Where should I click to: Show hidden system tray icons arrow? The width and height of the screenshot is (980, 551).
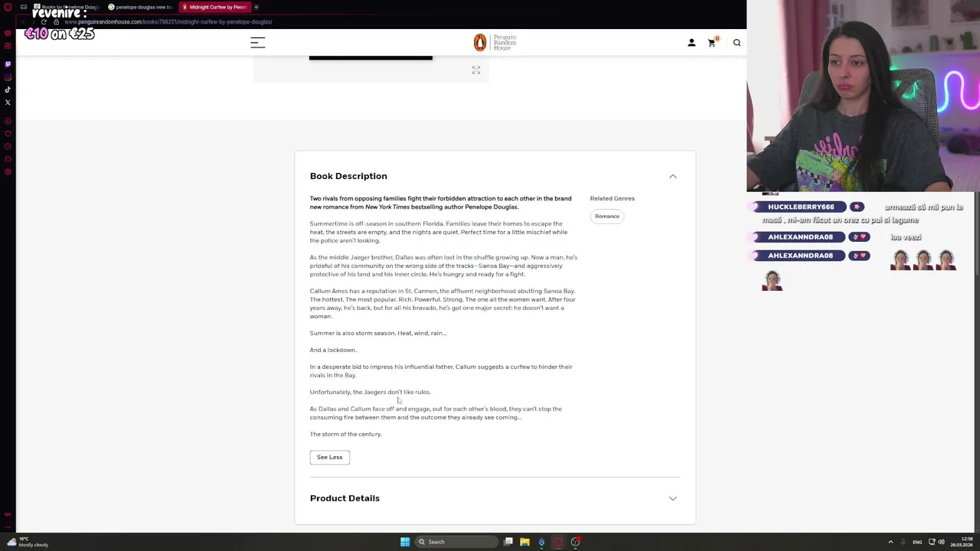click(x=890, y=542)
